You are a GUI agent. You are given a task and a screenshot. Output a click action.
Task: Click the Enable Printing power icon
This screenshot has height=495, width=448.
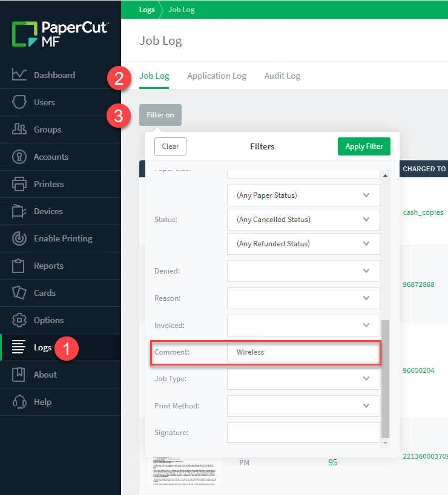coord(19,238)
